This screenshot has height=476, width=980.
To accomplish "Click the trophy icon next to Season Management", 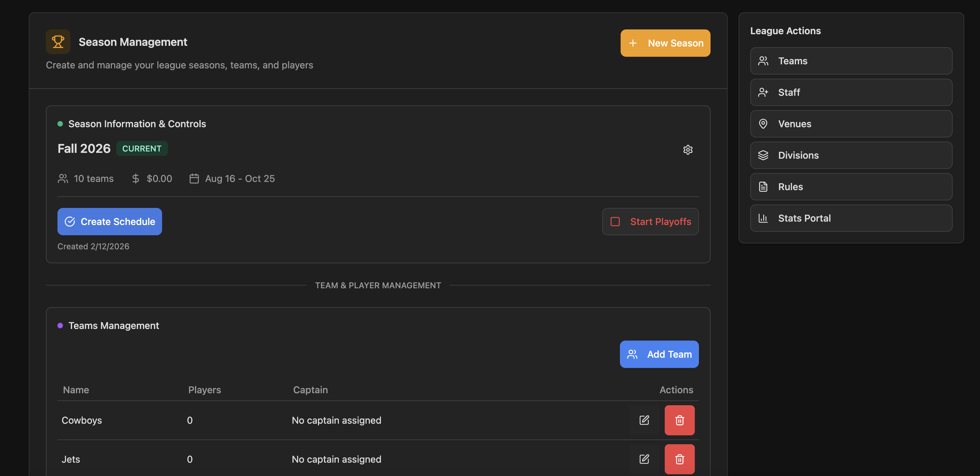I will [x=58, y=41].
